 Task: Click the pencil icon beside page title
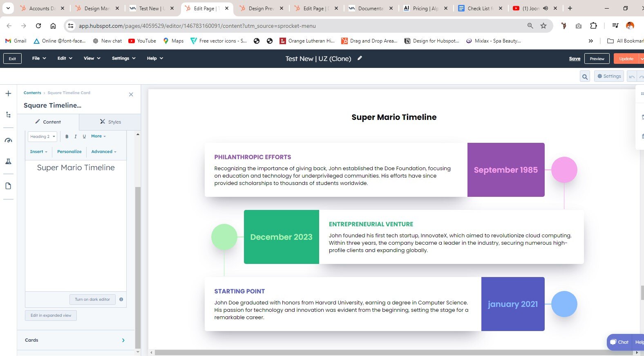[x=360, y=58]
